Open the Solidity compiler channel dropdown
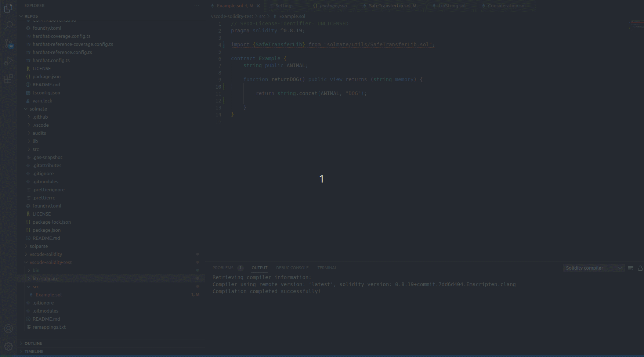This screenshot has height=357, width=644. coord(593,268)
